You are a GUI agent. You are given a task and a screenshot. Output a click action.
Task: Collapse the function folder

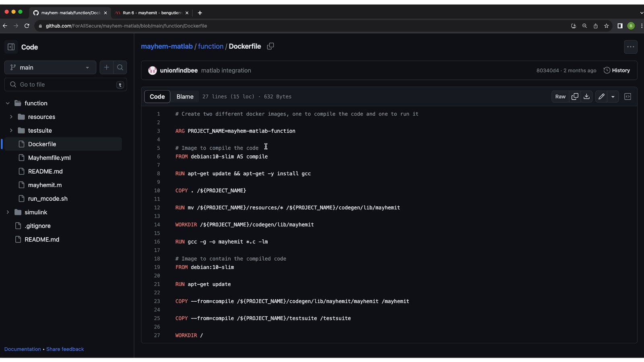[8, 103]
